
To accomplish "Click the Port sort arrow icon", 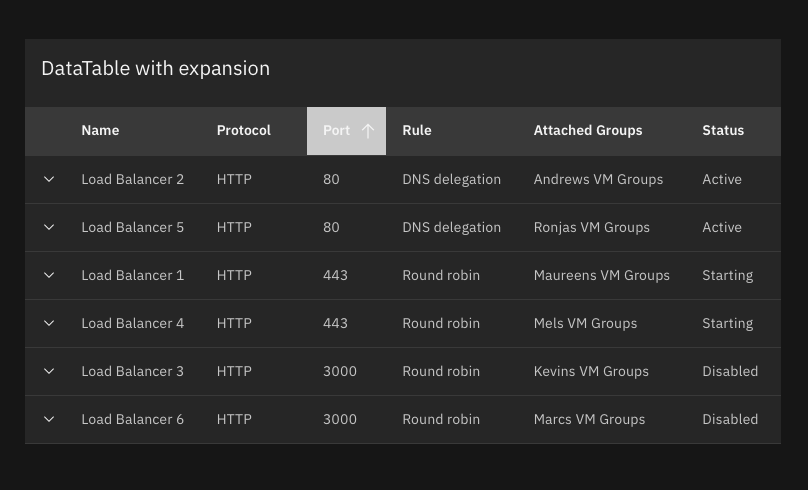I will (x=367, y=131).
